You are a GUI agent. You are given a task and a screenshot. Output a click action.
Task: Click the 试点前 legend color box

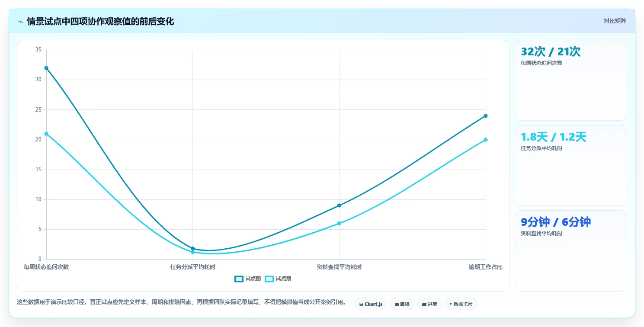(x=239, y=279)
